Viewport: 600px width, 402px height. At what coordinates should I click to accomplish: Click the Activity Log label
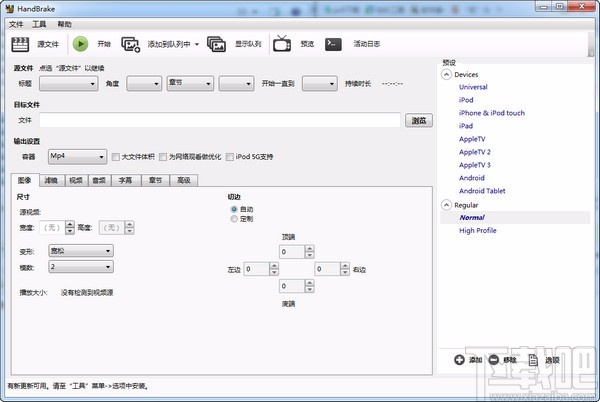click(367, 44)
